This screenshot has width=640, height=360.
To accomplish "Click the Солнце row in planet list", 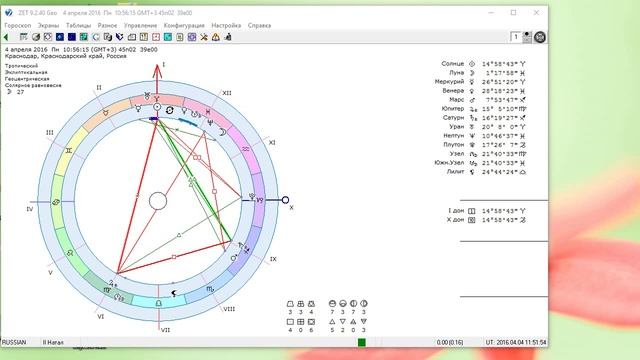I will point(484,64).
